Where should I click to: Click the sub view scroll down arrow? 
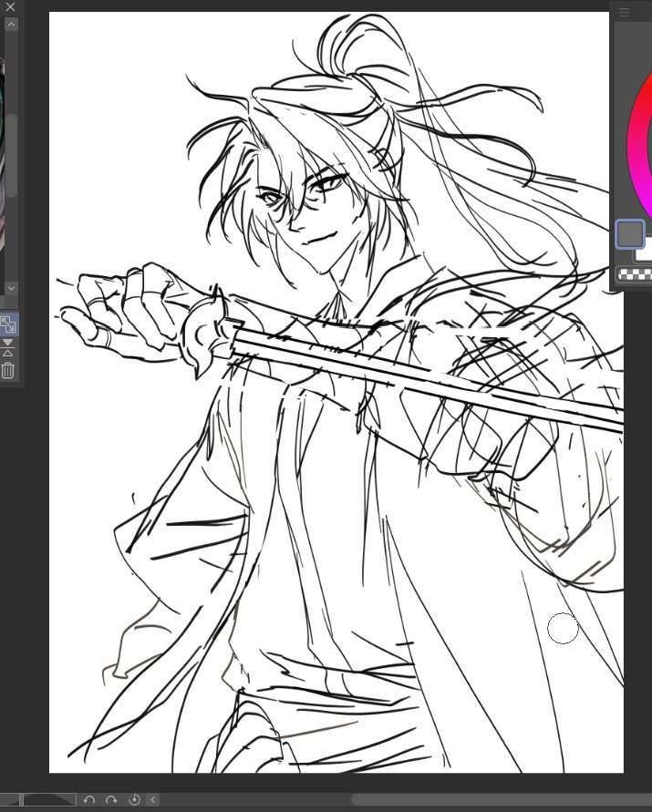pyautogui.click(x=11, y=288)
